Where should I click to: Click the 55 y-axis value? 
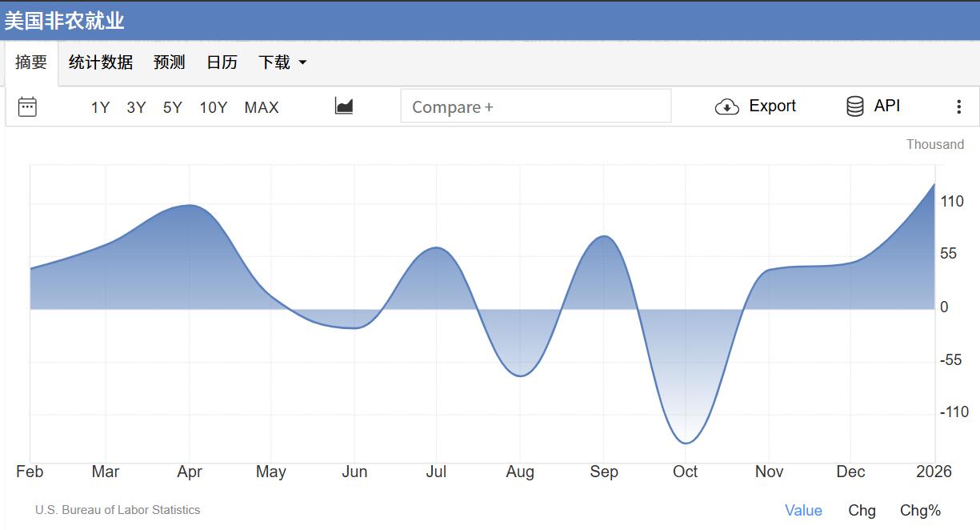point(948,254)
